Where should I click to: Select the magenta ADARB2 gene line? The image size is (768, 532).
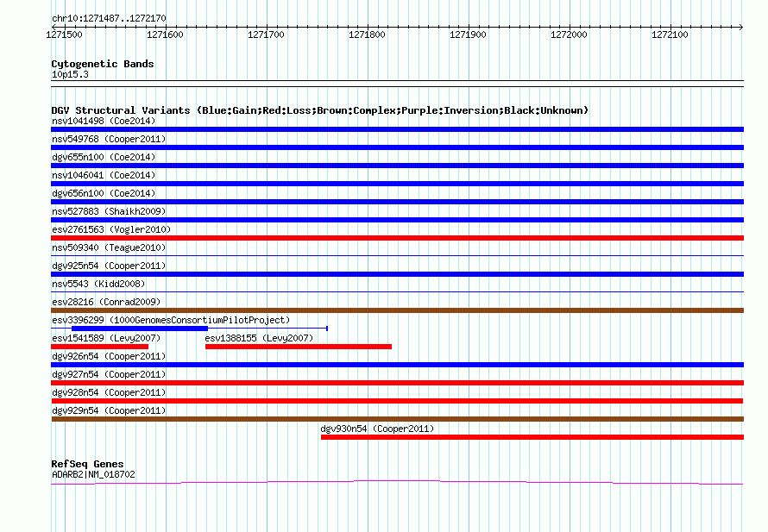(397, 483)
